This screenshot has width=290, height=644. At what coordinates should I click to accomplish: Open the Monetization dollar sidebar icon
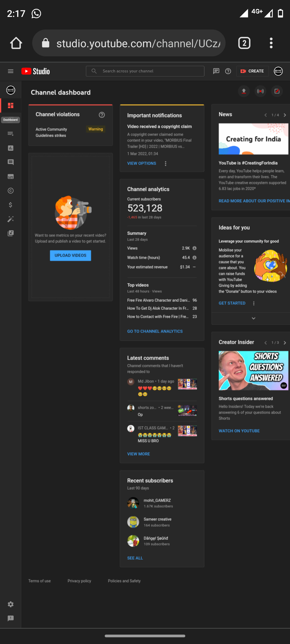(x=10, y=205)
